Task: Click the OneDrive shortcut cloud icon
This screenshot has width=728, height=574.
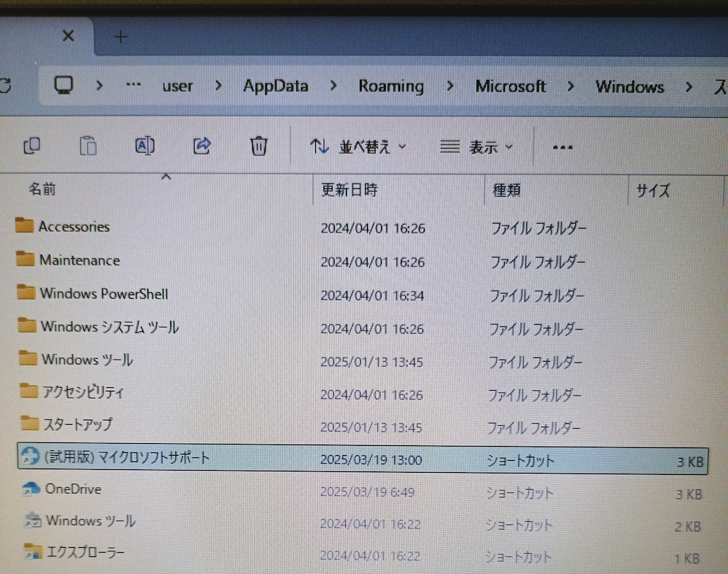Action: [31, 488]
